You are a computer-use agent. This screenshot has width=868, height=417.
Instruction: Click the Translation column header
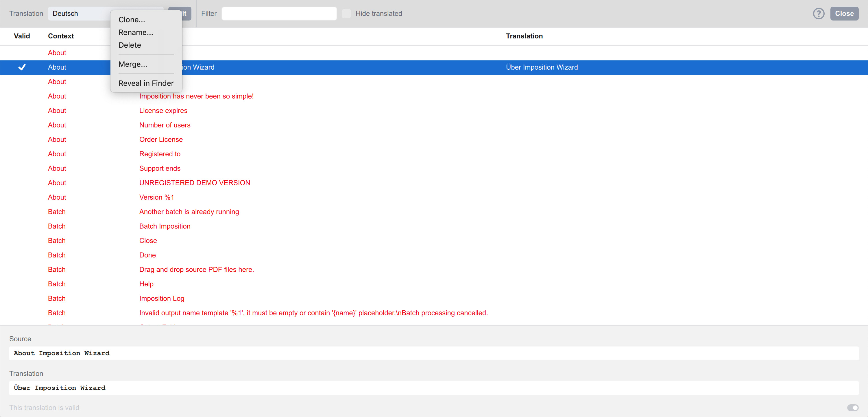[x=524, y=36]
